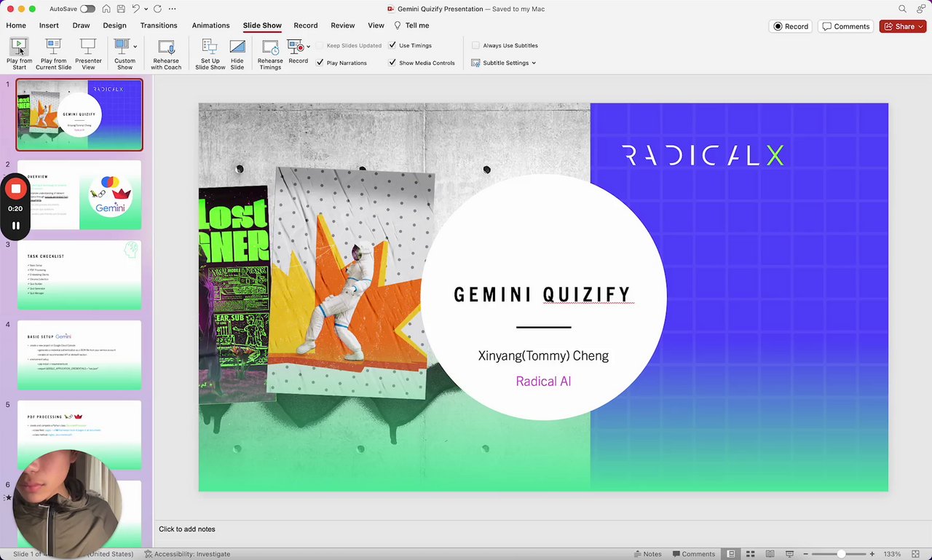
Task: Open Subtitle Settings dropdown
Action: [x=504, y=63]
